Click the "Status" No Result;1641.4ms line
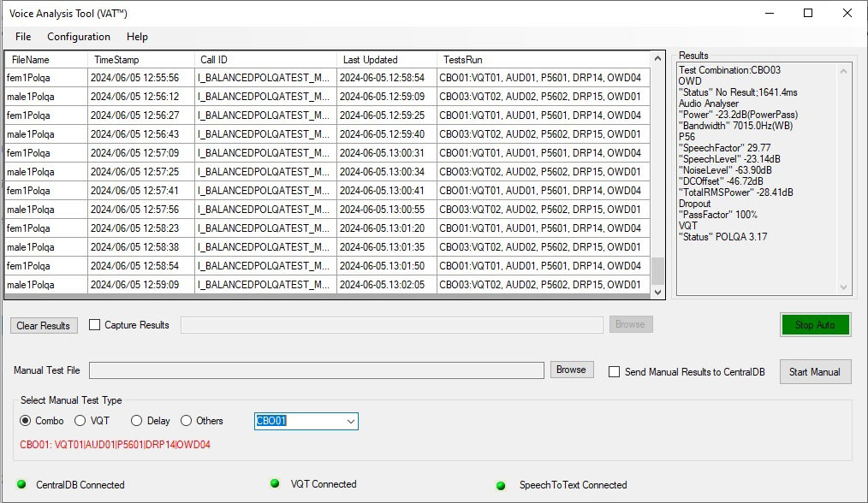The height and width of the screenshot is (503, 868). (x=738, y=92)
